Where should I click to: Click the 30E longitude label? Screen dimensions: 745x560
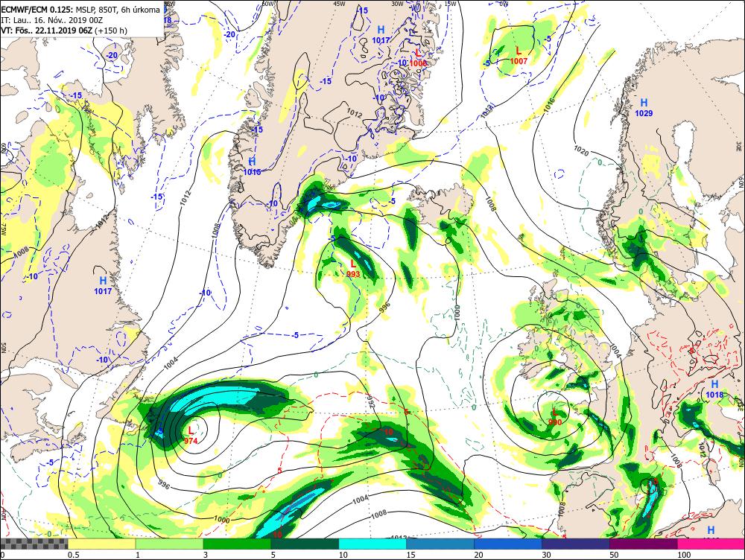coord(738,147)
